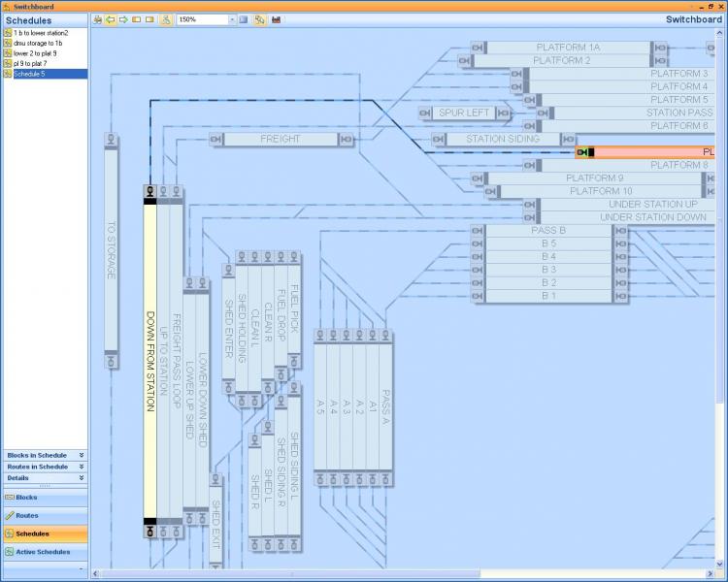The width and height of the screenshot is (728, 582).
Task: Click the first toolbar icon next to arrows
Action: point(136,19)
